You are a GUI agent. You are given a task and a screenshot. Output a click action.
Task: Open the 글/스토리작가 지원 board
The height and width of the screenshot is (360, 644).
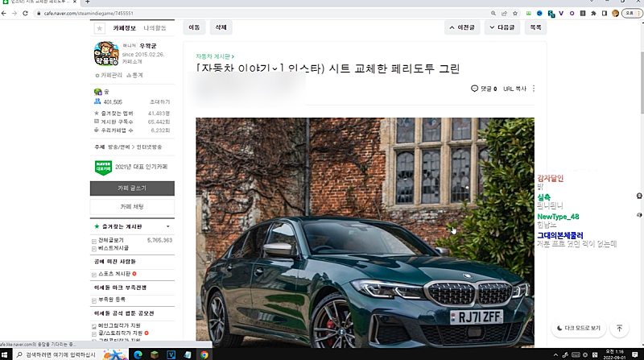(x=120, y=333)
